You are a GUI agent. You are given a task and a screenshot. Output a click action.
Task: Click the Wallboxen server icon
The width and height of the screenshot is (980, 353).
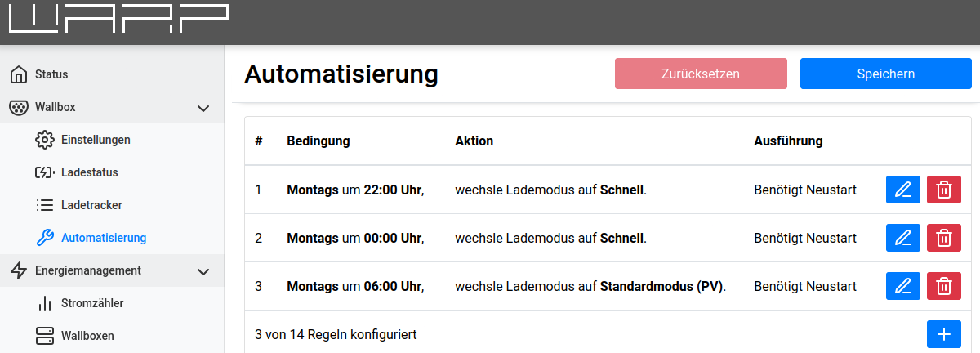45,336
